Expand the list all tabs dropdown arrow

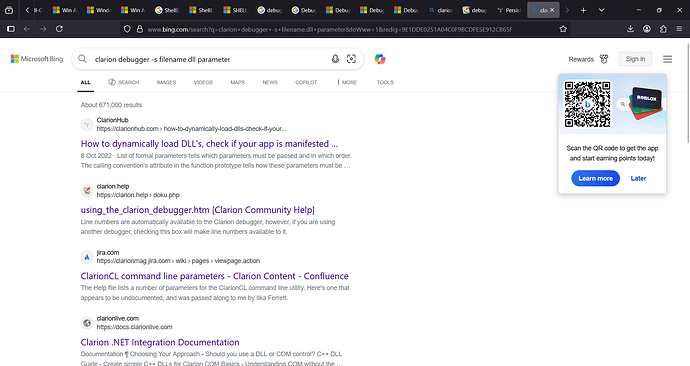pyautogui.click(x=602, y=10)
